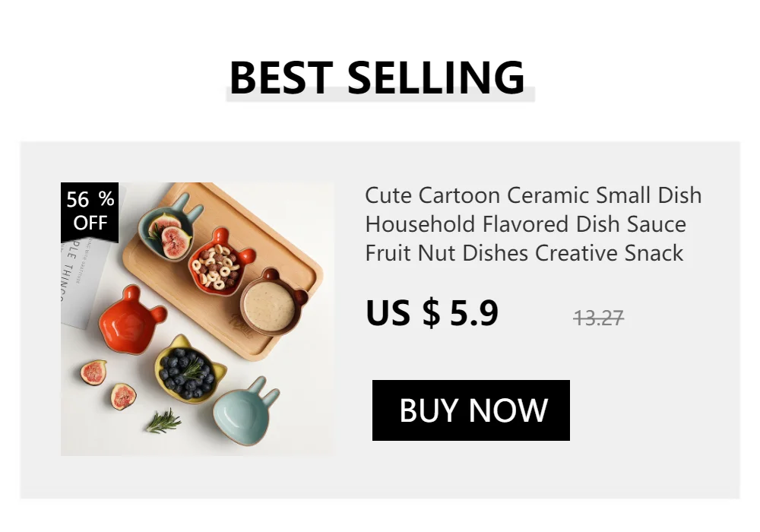Select the US $ 5.9 sale price

pos(432,313)
